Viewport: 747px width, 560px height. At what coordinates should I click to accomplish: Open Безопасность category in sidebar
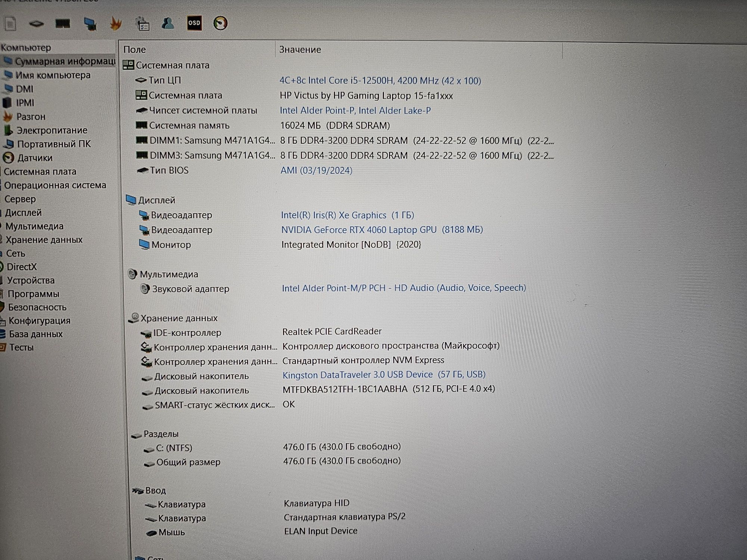coord(37,307)
